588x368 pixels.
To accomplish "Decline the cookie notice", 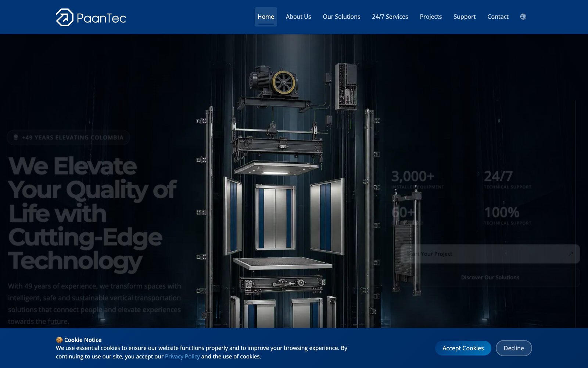I will pyautogui.click(x=514, y=348).
